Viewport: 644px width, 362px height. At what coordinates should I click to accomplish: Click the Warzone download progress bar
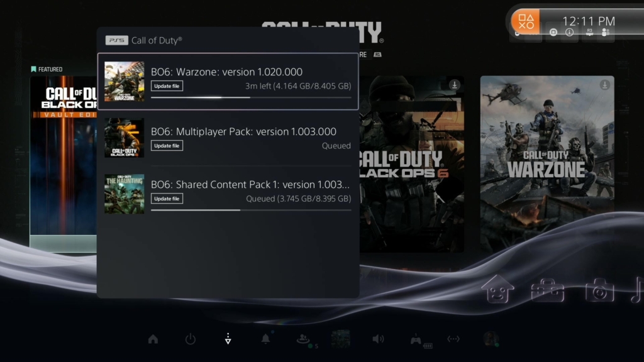pos(250,97)
